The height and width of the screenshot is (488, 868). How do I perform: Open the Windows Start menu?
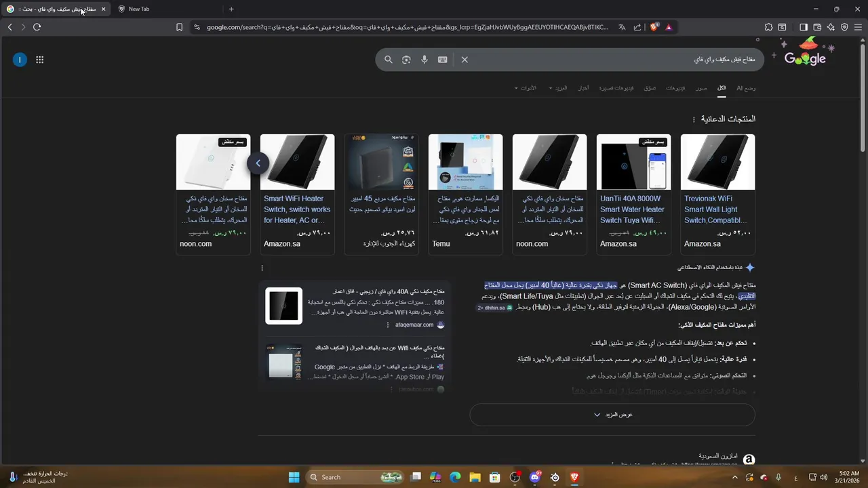[294, 477]
